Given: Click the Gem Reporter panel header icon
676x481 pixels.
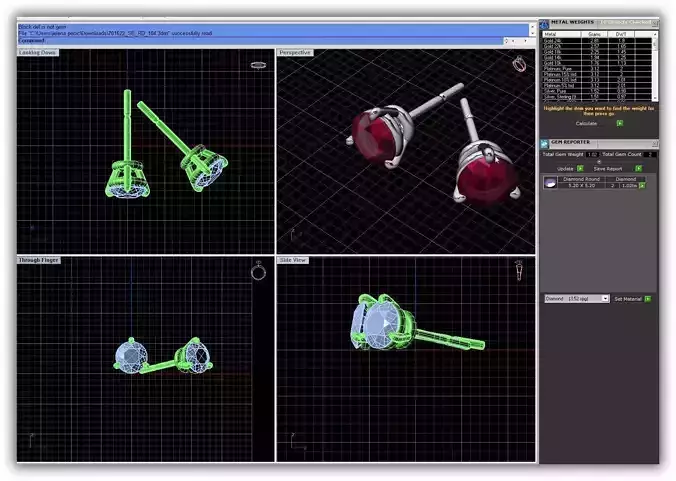Looking at the screenshot, I should [x=545, y=143].
